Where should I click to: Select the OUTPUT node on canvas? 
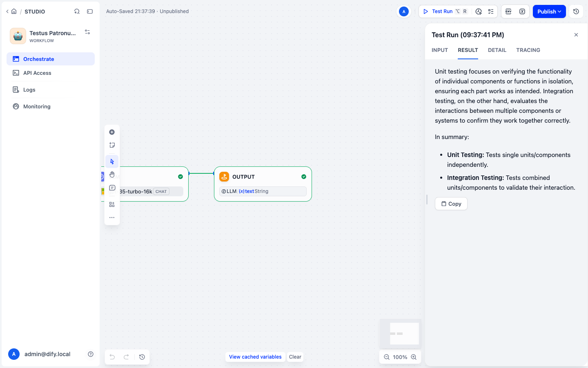(x=263, y=184)
